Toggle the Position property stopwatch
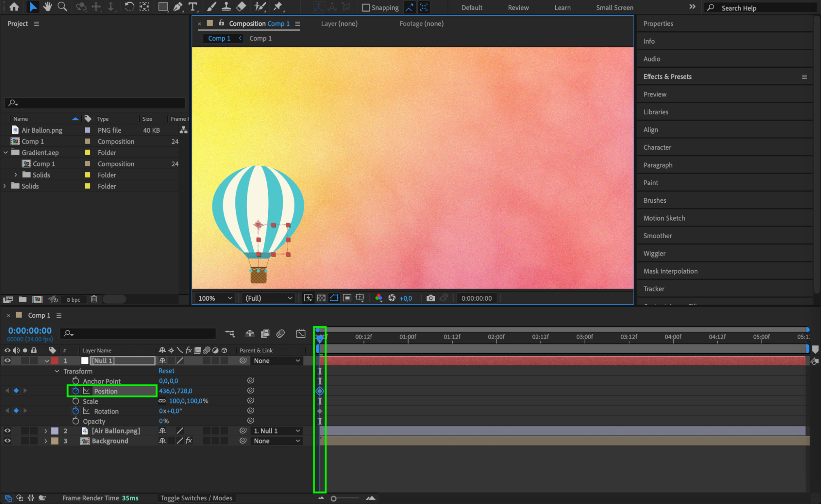 76,391
